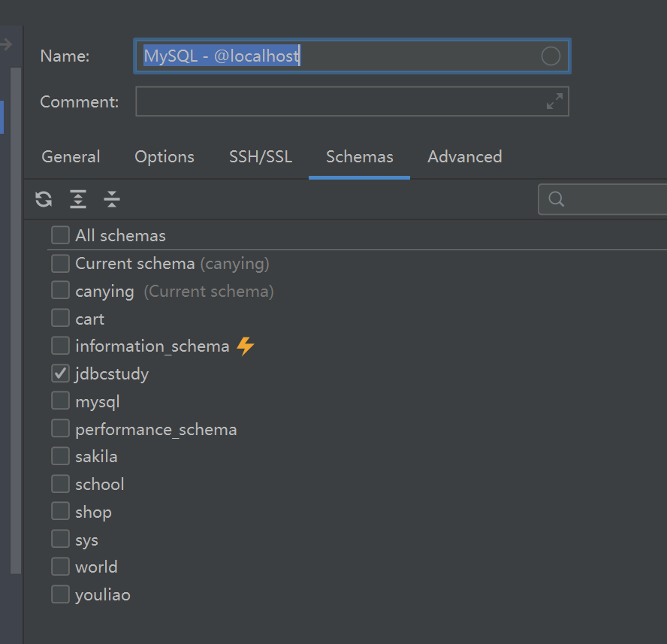Check the All schemas checkbox
This screenshot has width=667, height=644.
pyautogui.click(x=60, y=235)
